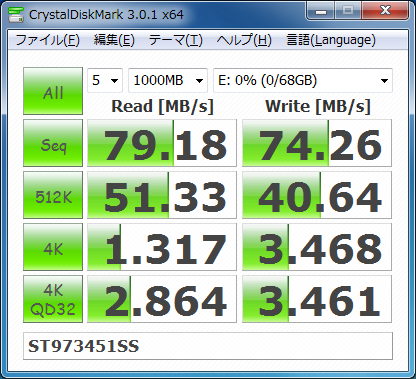Viewport: 416px width, 379px height.
Task: Click the Read [MB/s] column header
Action: (x=162, y=107)
